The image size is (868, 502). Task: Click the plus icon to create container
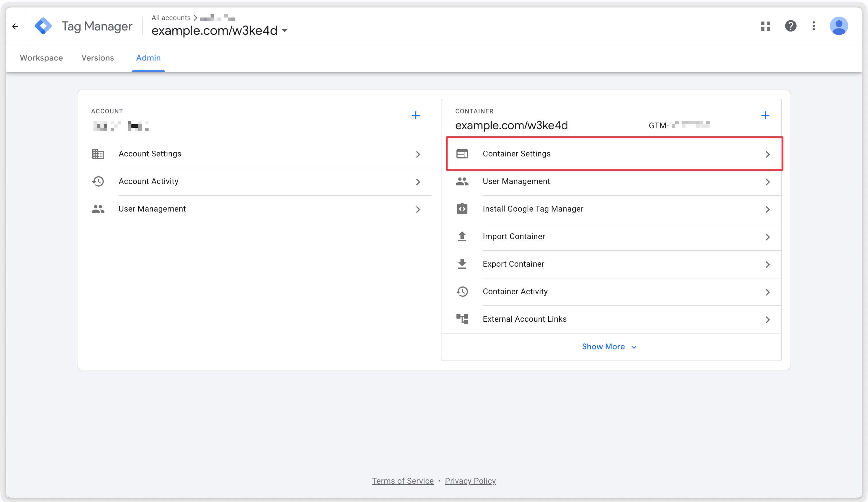[x=765, y=115]
